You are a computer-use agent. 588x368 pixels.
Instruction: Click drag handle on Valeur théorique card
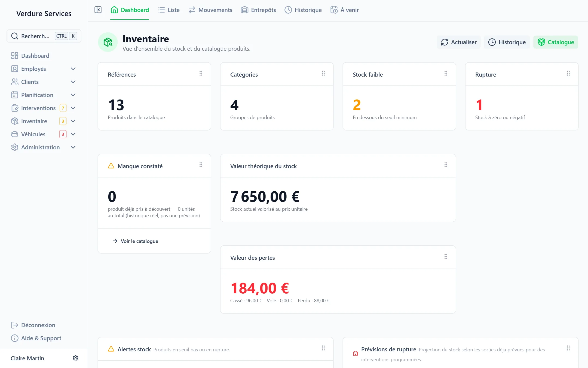[446, 165]
